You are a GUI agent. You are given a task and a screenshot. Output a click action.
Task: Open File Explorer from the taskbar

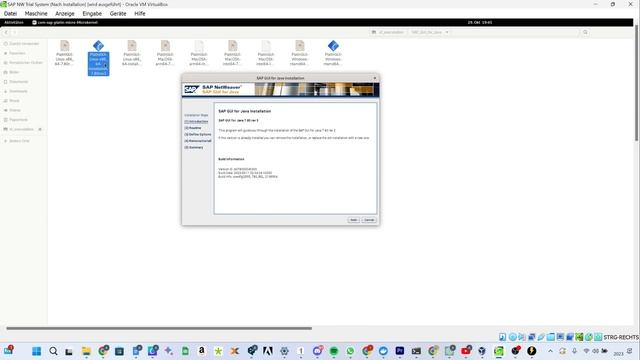tap(86, 351)
